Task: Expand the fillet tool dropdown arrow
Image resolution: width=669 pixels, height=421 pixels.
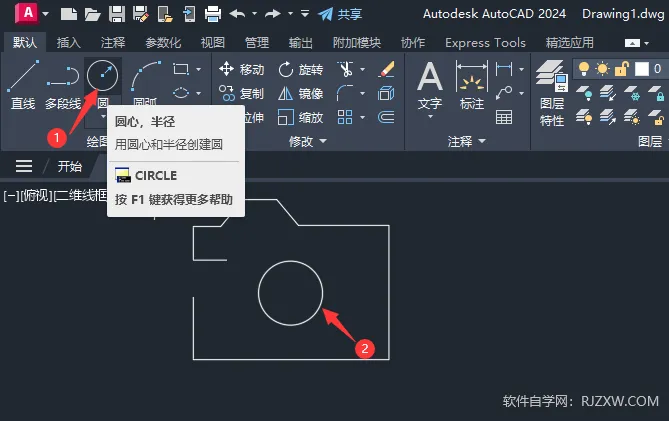Action: pyautogui.click(x=362, y=93)
